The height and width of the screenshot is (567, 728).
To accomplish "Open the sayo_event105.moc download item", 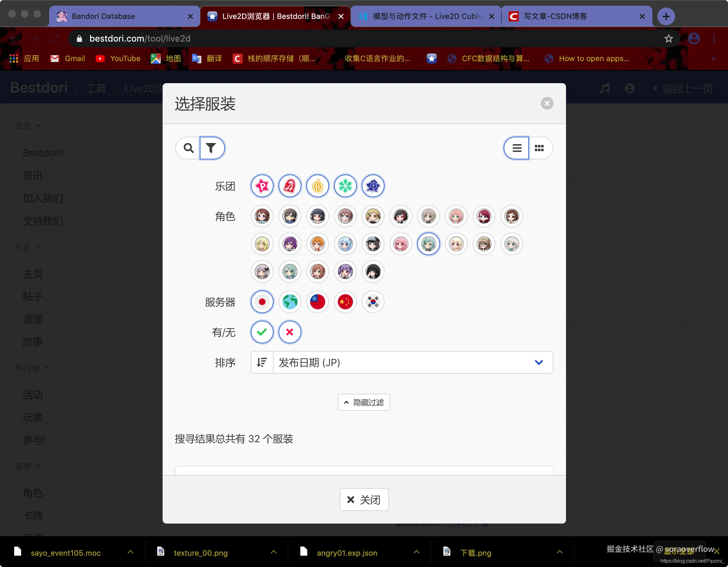I will coord(65,553).
